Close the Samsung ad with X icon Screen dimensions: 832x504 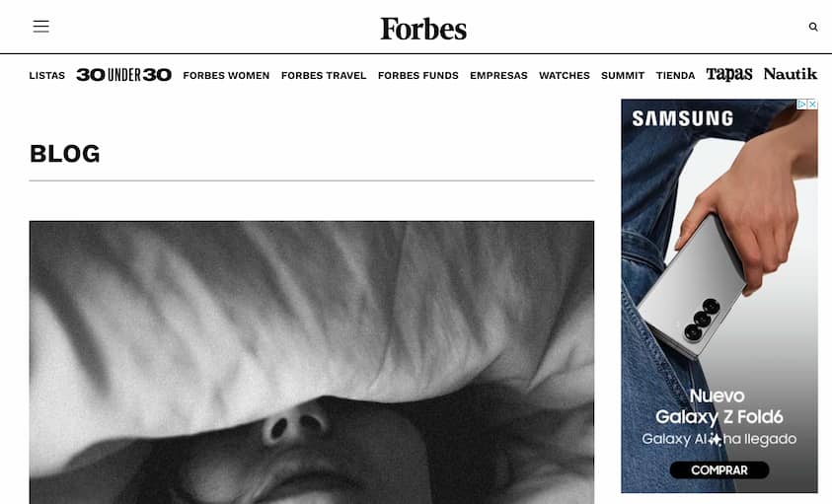tap(812, 105)
